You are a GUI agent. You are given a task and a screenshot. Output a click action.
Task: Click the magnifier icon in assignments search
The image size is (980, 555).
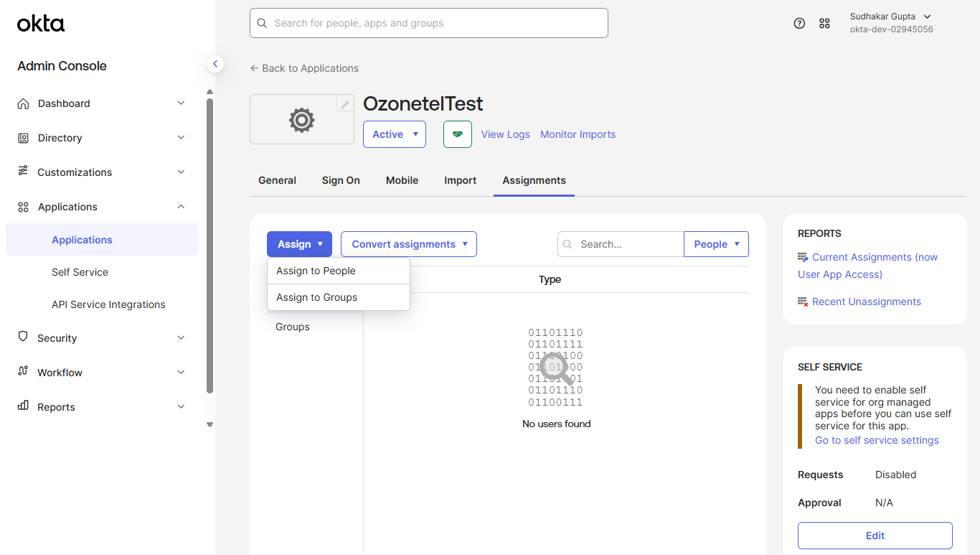[x=567, y=244]
